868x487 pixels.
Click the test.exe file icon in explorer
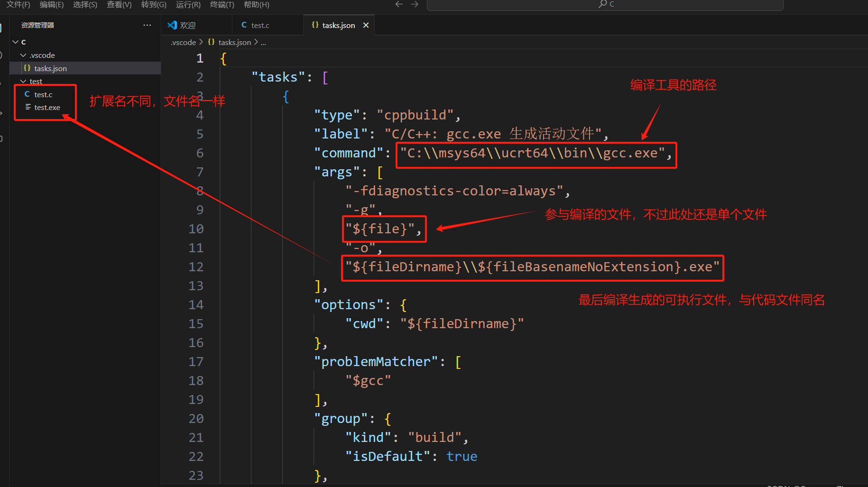[28, 107]
